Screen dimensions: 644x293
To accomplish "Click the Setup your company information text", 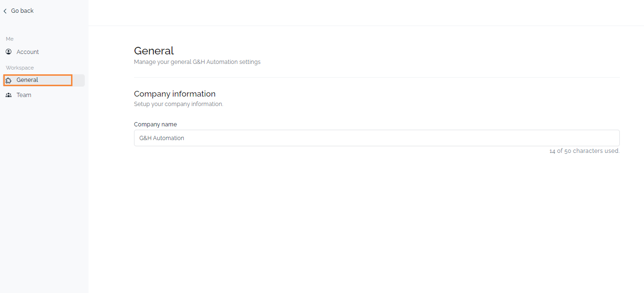I will pyautogui.click(x=179, y=104).
